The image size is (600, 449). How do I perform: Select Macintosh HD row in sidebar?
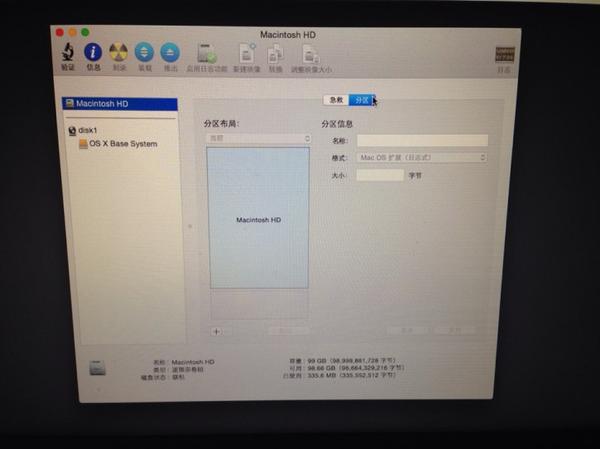coord(120,104)
